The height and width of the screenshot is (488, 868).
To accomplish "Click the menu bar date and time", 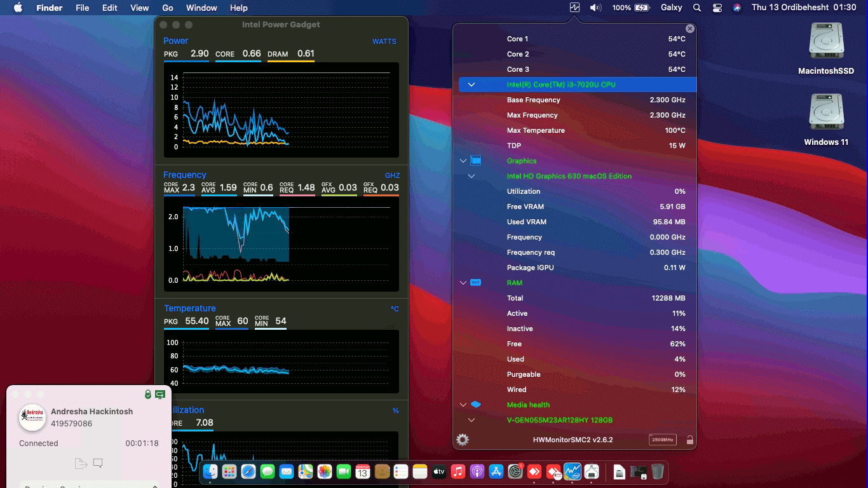I will point(804,8).
